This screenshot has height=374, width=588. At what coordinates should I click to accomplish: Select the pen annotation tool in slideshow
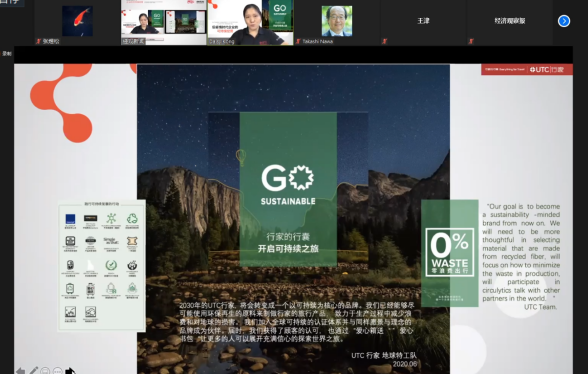click(33, 371)
